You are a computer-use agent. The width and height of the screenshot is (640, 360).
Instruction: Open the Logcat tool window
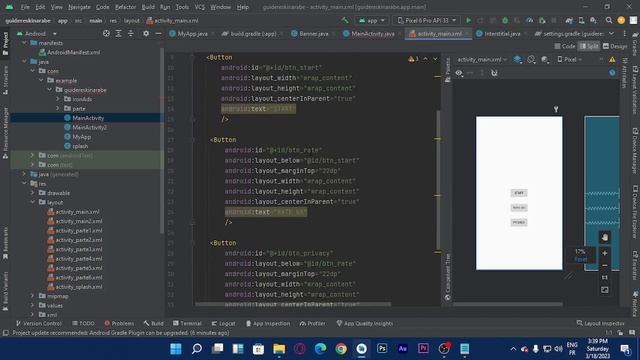point(223,323)
